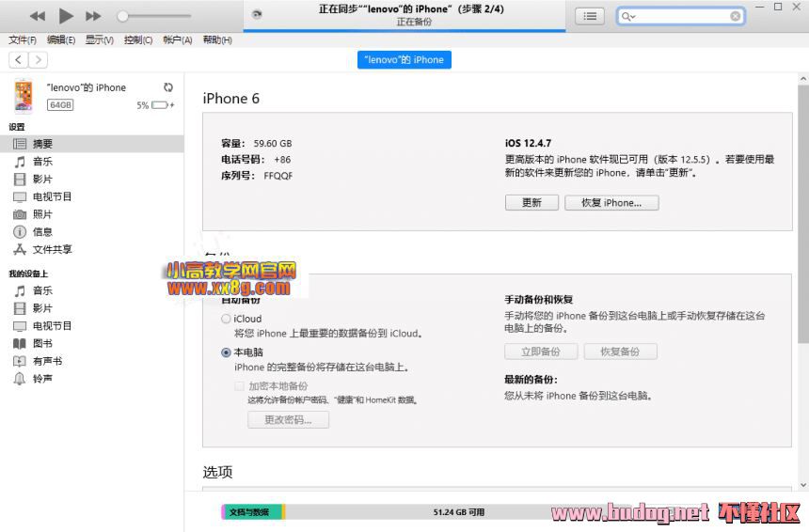Select the iCloud backup radio button

226,319
